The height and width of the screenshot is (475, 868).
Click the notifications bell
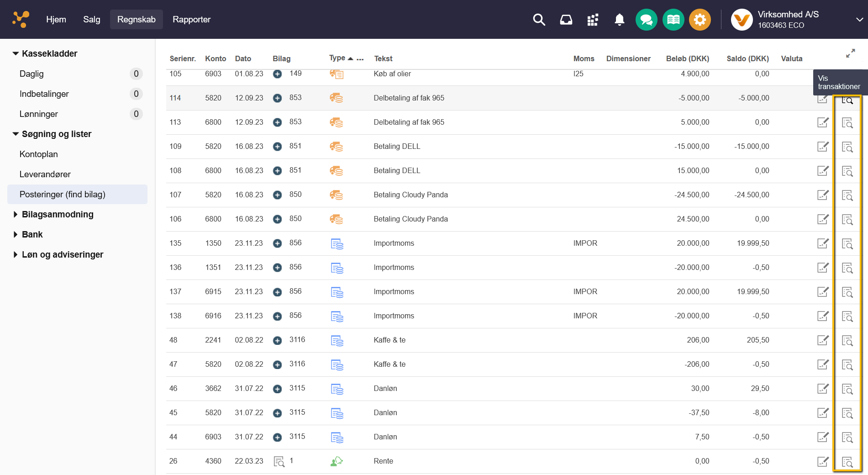coord(619,20)
